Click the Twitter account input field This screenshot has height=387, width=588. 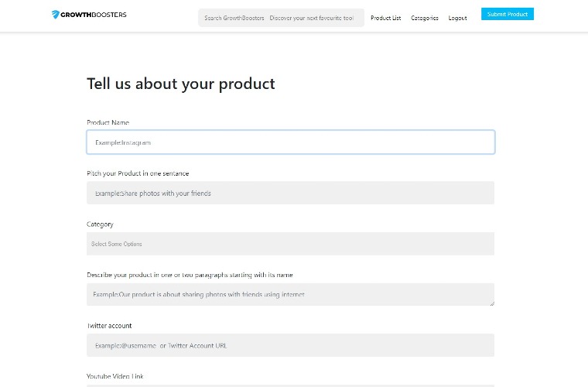[290, 345]
